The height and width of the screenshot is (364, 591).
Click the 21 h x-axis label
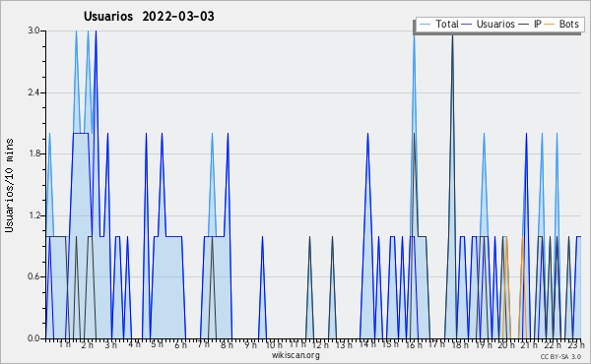[x=530, y=345]
